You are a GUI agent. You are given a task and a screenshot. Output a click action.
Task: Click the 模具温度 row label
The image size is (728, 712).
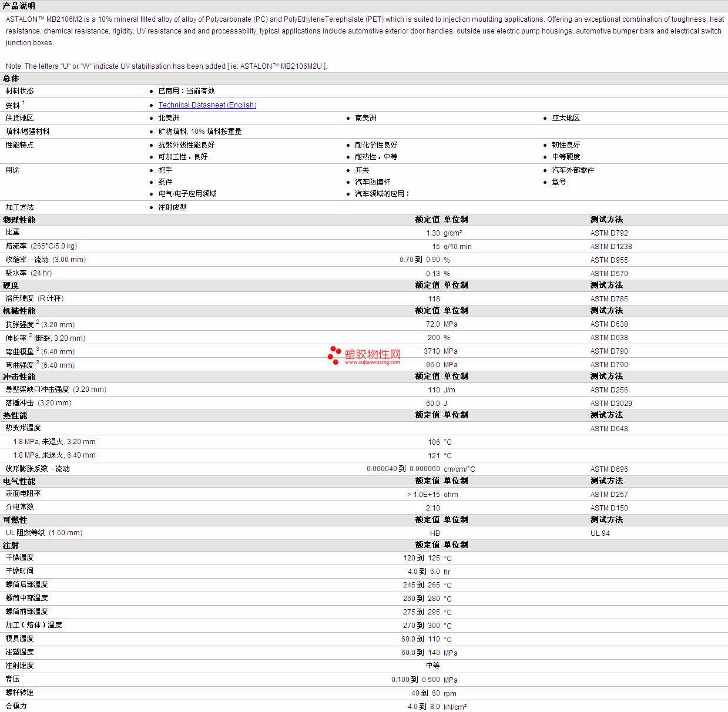tap(20, 639)
